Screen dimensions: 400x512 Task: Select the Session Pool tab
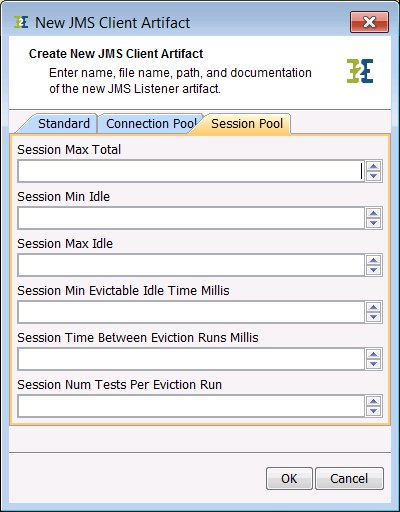point(247,124)
